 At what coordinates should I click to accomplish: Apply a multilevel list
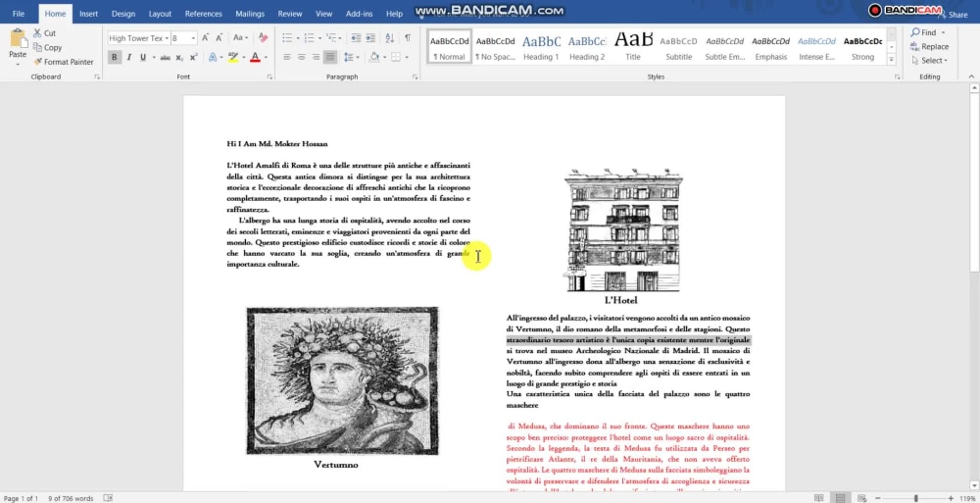pos(329,38)
